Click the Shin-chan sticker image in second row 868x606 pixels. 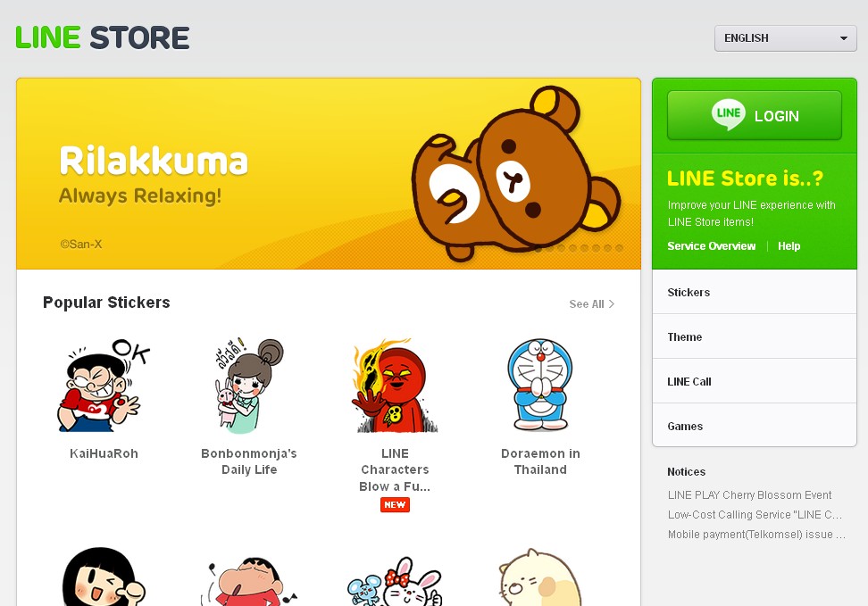249,580
